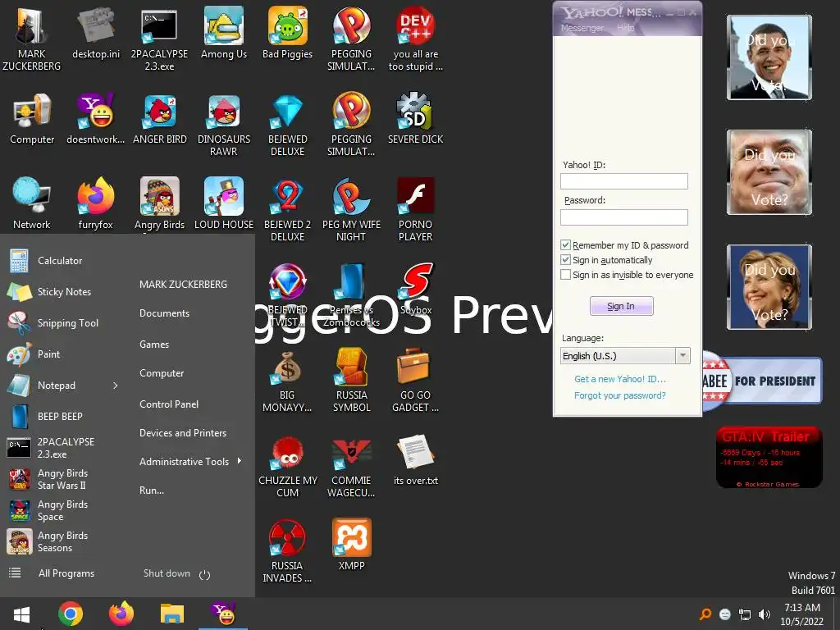
Task: Select the GO GO GADGET briefcase icon
Action: (415, 381)
